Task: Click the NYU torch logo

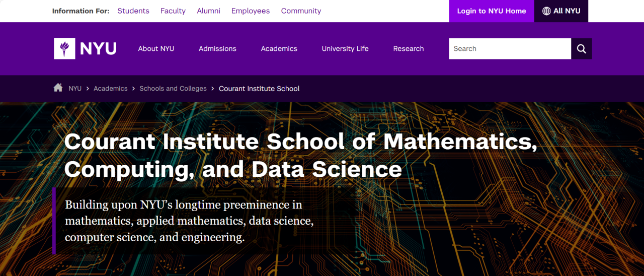Action: point(64,49)
